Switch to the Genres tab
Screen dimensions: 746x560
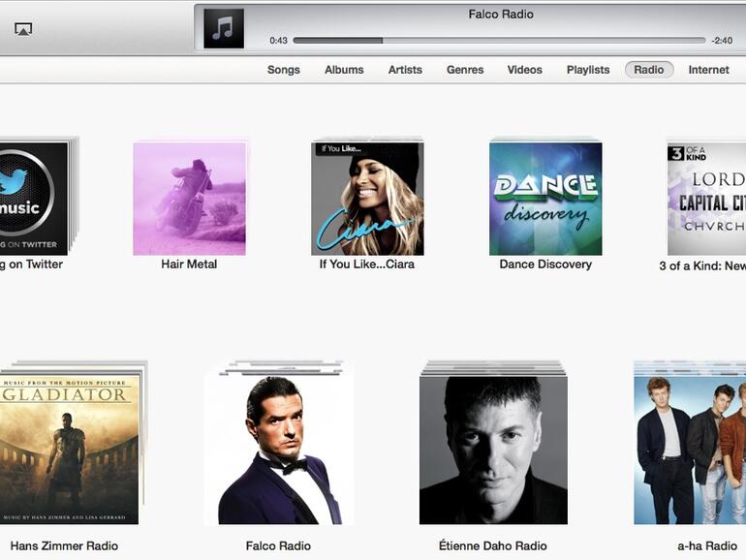tap(465, 70)
